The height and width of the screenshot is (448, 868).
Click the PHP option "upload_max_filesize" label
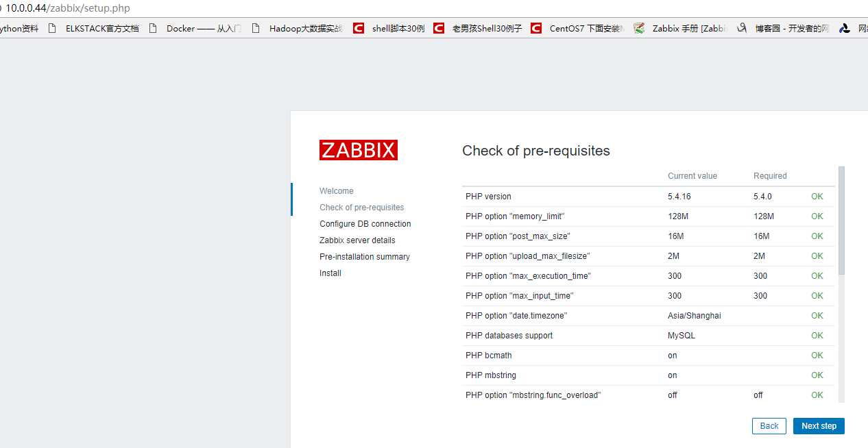coord(528,256)
